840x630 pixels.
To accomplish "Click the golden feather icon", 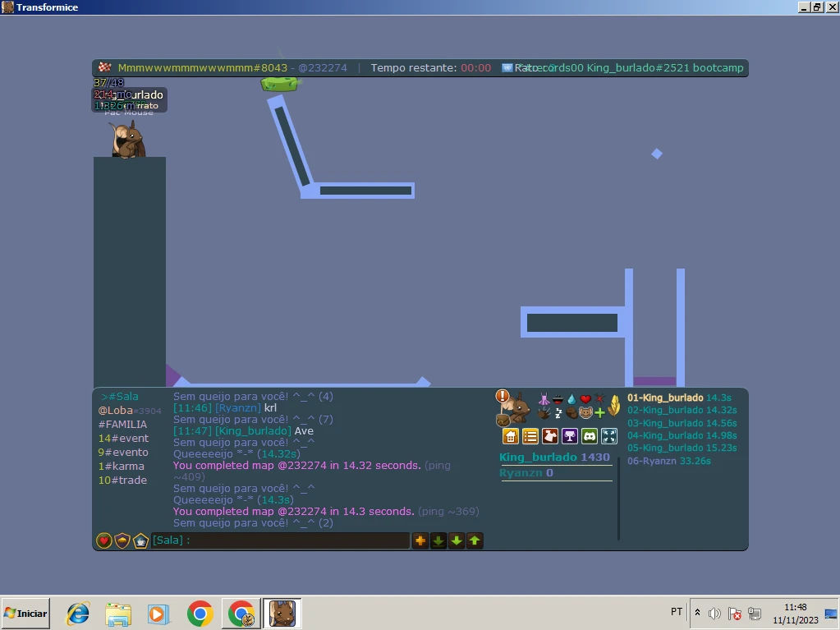I will click(x=614, y=406).
